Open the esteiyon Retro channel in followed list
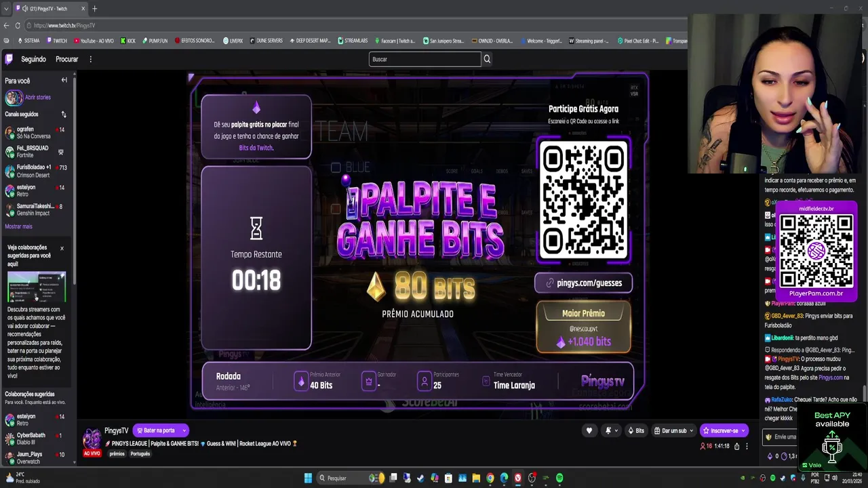 [36, 190]
